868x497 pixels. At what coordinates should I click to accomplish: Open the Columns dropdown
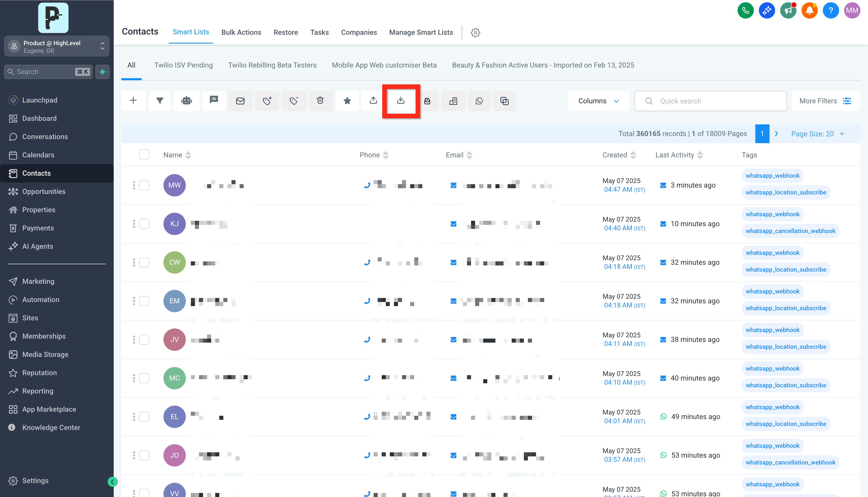(598, 101)
